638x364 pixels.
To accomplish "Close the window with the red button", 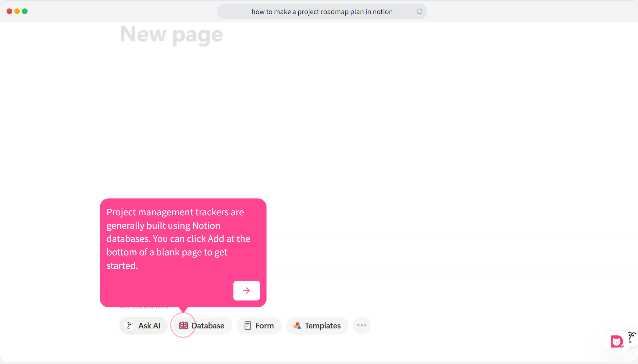I will tap(9, 11).
